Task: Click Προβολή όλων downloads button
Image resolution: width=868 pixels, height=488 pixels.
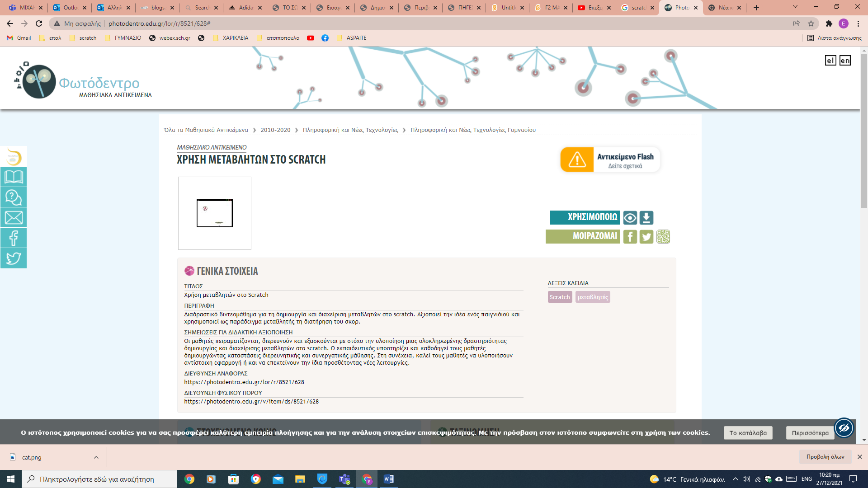Action: (825, 457)
